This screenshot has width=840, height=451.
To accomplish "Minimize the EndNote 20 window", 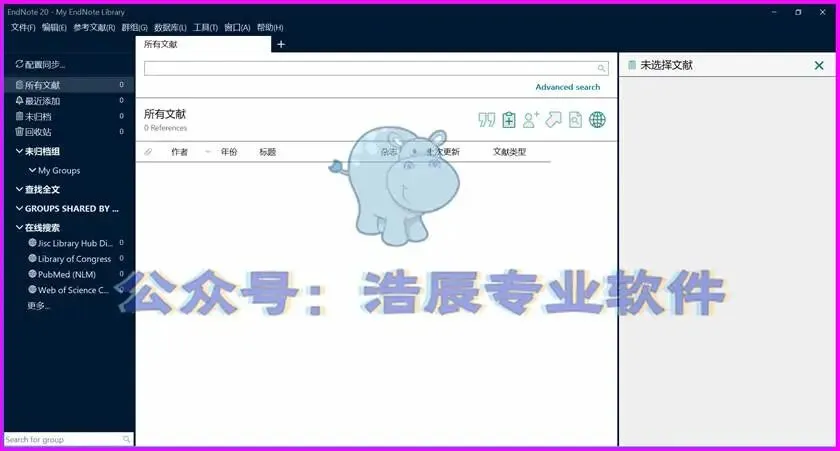I will (774, 12).
